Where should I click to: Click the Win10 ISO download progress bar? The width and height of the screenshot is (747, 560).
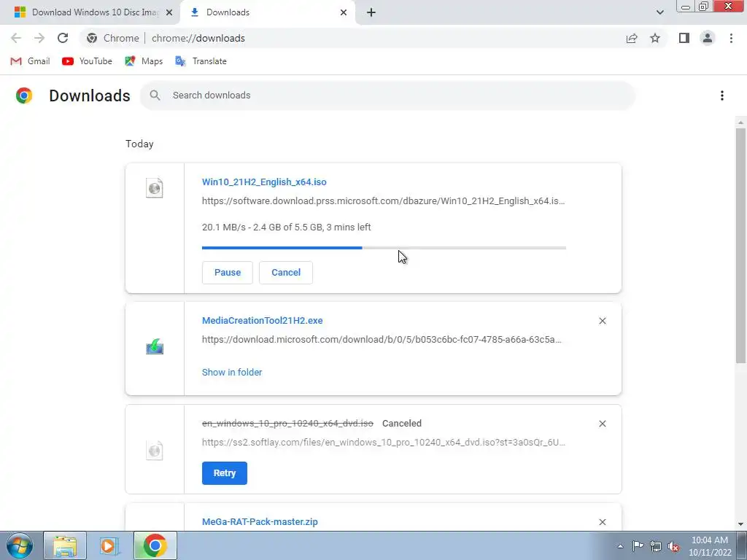pos(384,248)
